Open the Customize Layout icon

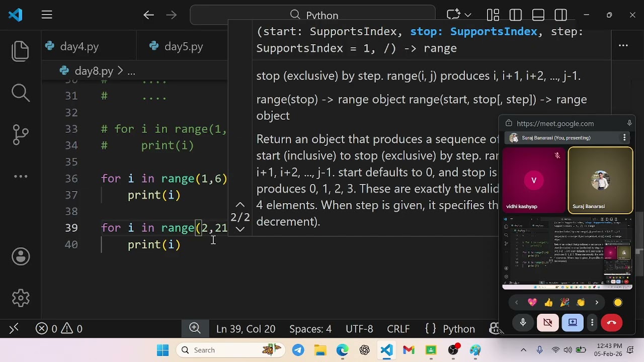[493, 15]
